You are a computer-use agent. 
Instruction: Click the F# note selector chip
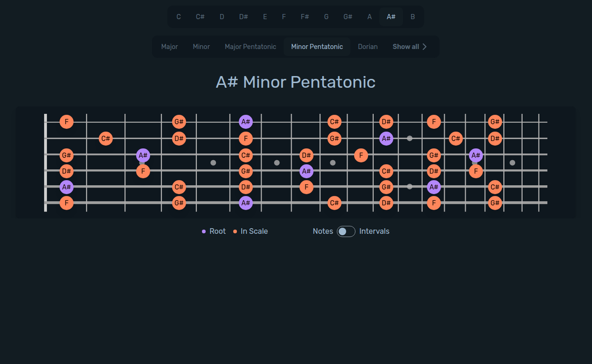(x=304, y=16)
